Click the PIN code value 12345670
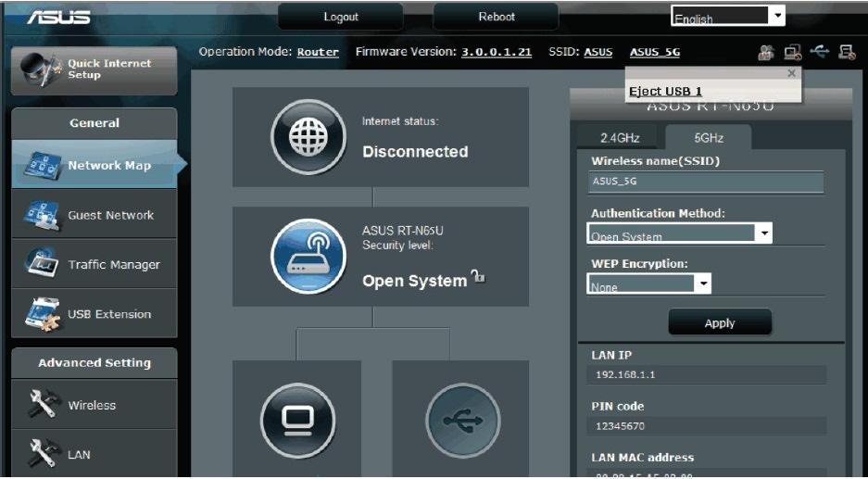The width and height of the screenshot is (868, 479). click(620, 426)
